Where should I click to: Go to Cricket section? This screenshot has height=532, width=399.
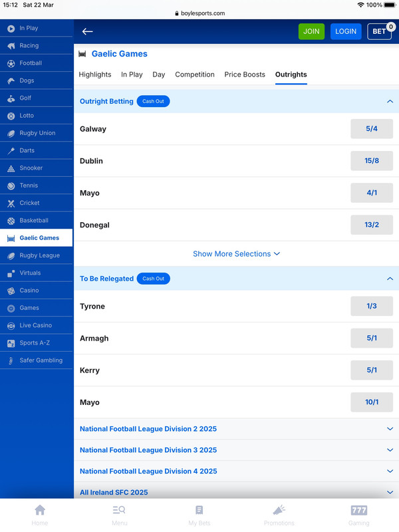tap(37, 203)
